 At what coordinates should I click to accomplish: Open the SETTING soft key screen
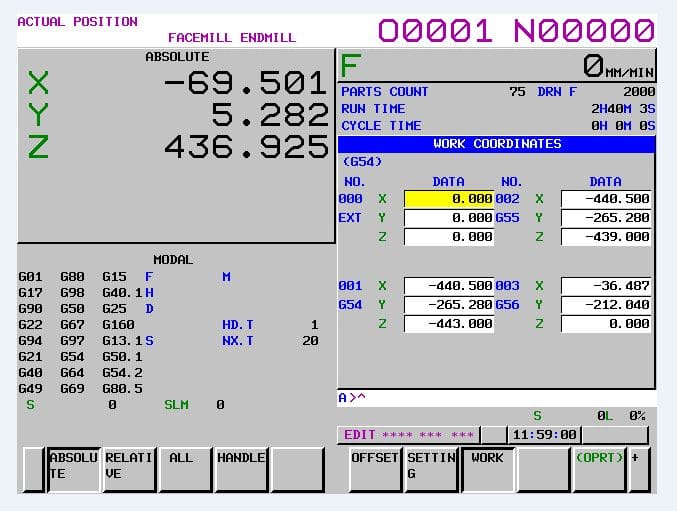(x=431, y=470)
